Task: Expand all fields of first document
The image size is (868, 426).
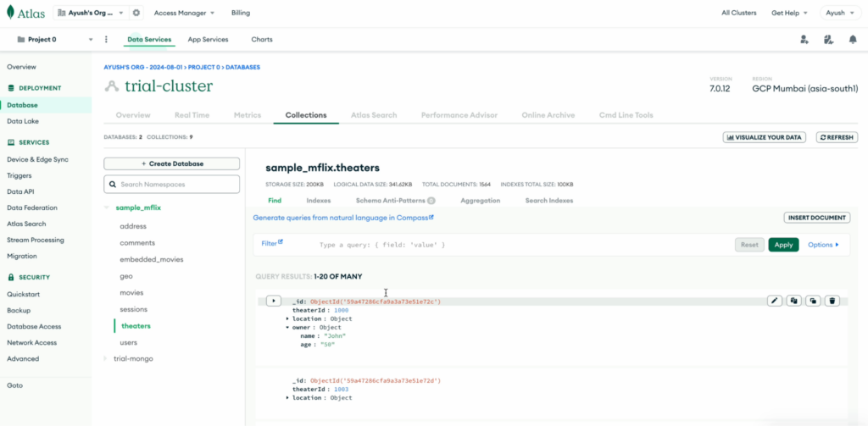Action: point(274,301)
